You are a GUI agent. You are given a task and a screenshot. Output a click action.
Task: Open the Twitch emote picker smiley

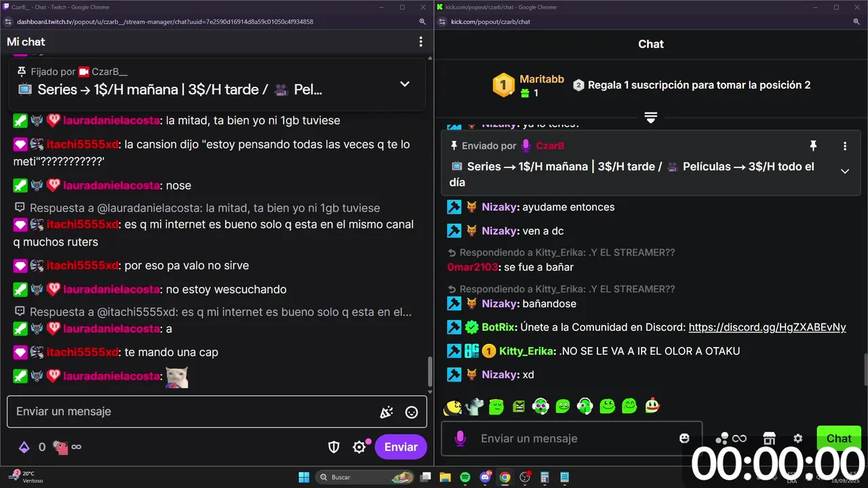(411, 412)
